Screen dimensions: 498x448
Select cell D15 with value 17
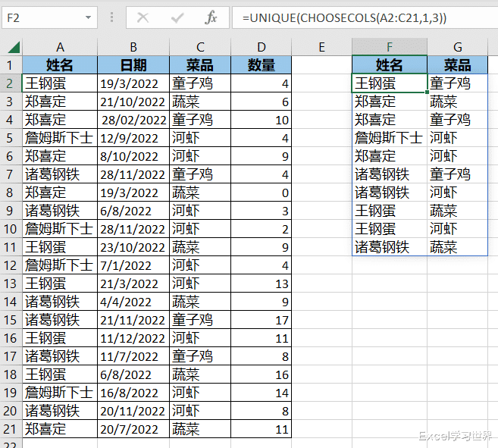point(261,320)
